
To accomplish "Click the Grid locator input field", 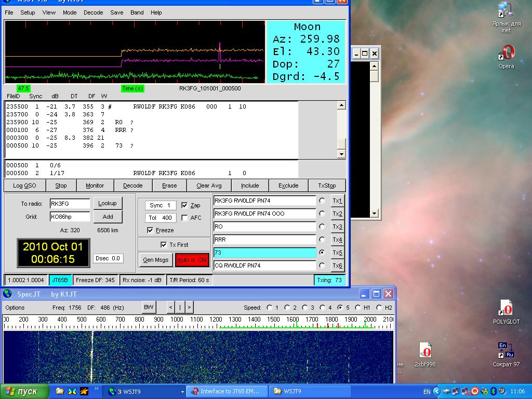I will pyautogui.click(x=70, y=217).
